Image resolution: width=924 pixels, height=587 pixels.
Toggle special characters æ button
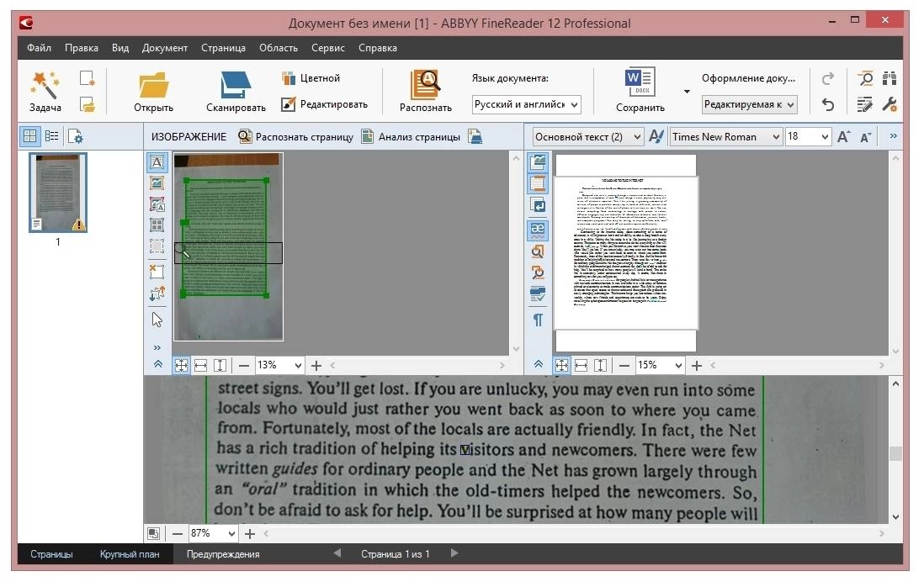click(x=538, y=229)
